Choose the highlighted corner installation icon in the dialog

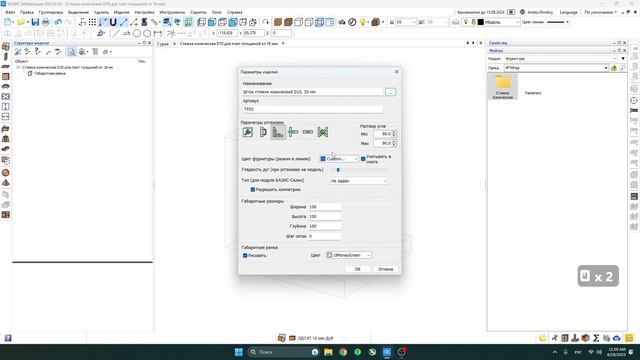point(278,132)
